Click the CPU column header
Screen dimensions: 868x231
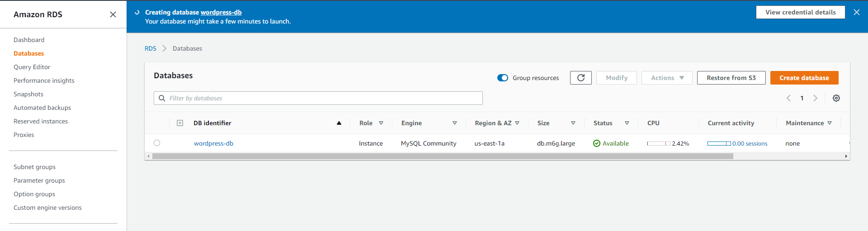pos(653,123)
